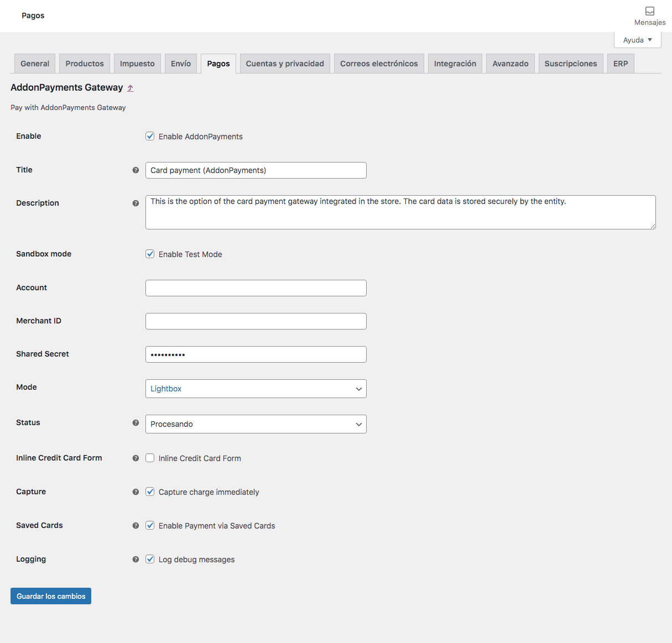Click the help icon next to Title
The image size is (672, 643).
[x=136, y=170]
